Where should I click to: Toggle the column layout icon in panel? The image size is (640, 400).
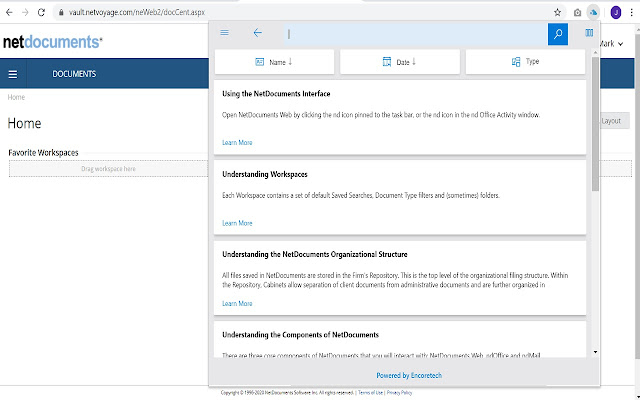(x=589, y=33)
